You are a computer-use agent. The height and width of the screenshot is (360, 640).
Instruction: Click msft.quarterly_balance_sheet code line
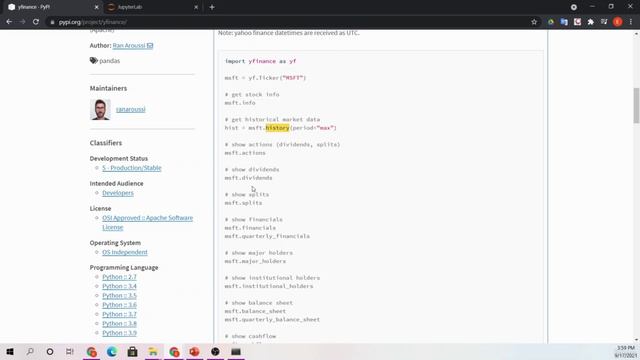click(x=272, y=320)
